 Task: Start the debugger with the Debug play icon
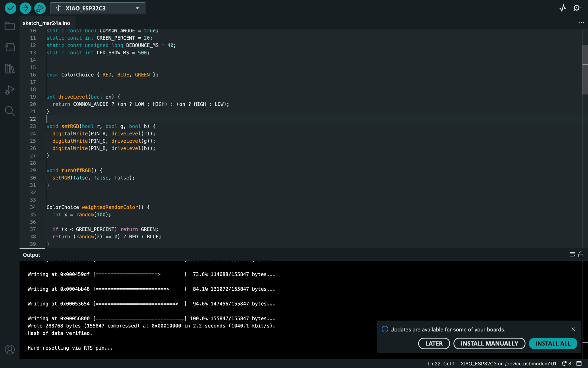coord(40,8)
